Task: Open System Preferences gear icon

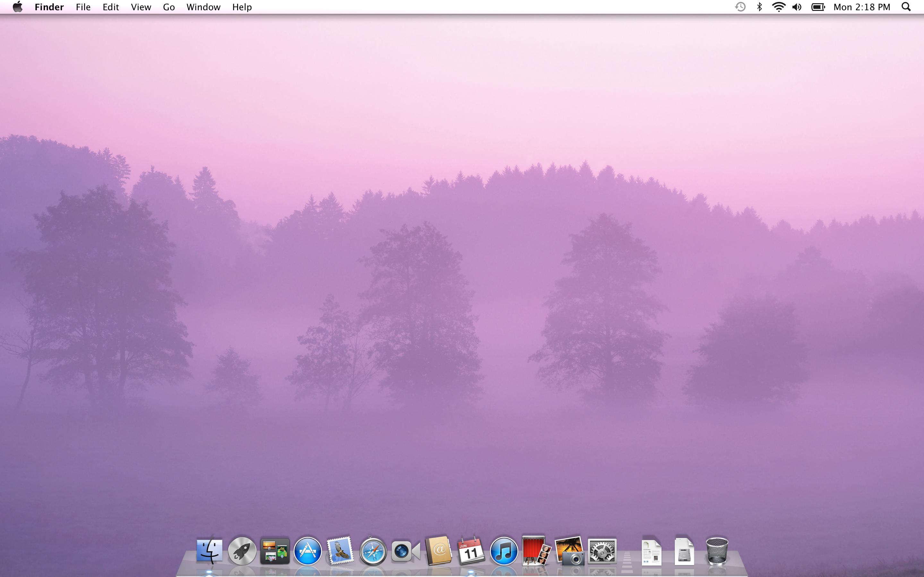Action: [x=602, y=551]
